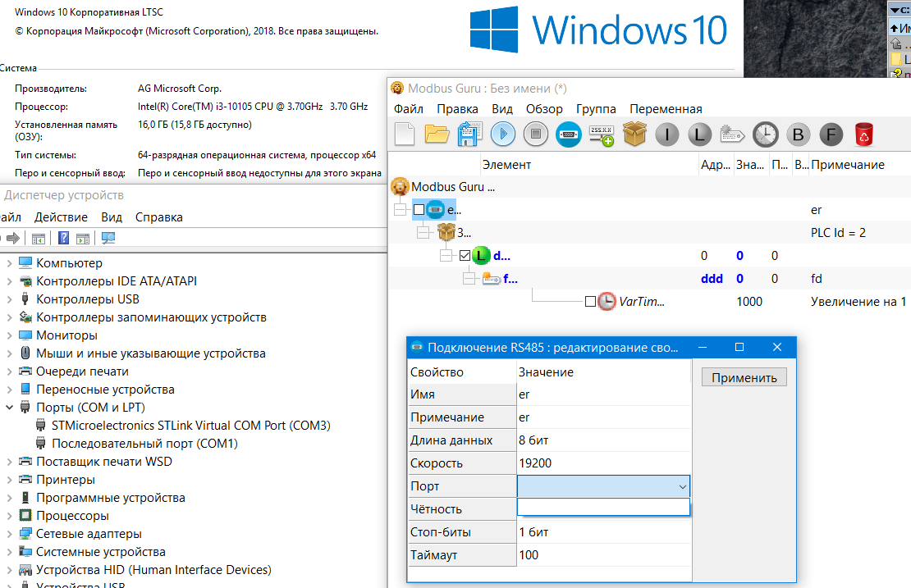Viewport: 911px width, 588px height.
Task: Uncheck the checkbox next to green L group
Action: [465, 255]
